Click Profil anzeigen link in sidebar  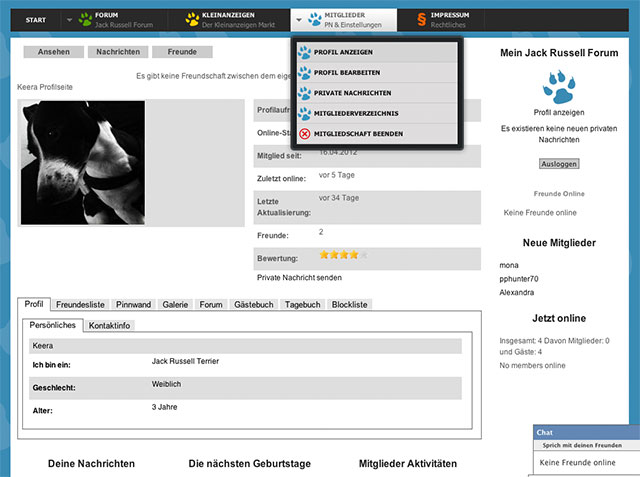pyautogui.click(x=559, y=112)
